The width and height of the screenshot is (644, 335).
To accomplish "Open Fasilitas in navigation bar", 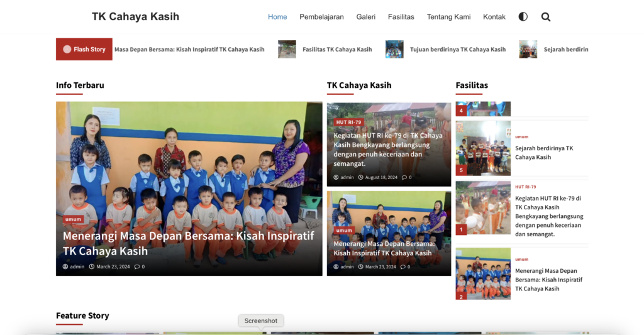I will tap(401, 17).
